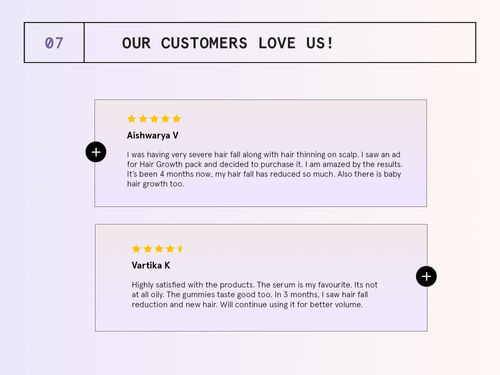Click the first star in Aishwarya's rating
This screenshot has height=375, width=500.
[132, 119]
